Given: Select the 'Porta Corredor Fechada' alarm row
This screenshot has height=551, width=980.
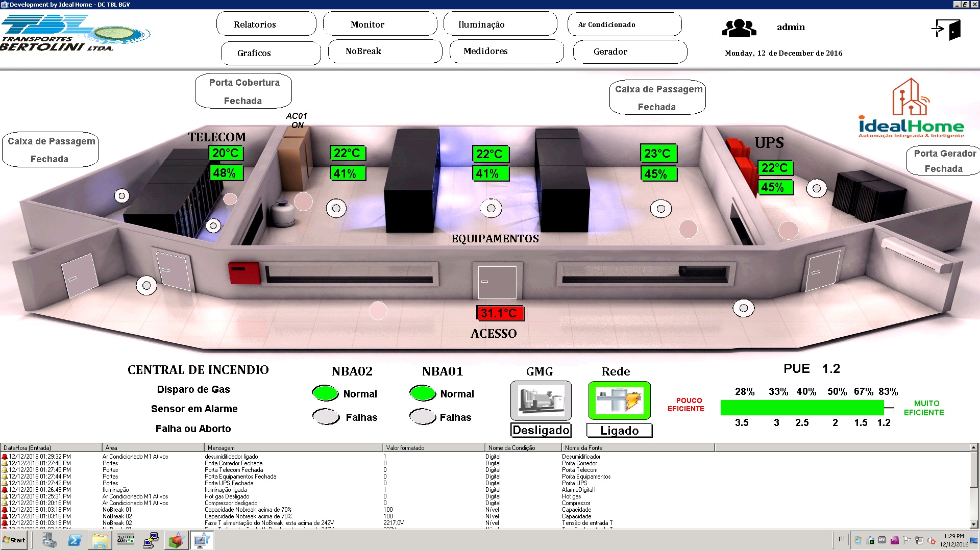Looking at the screenshot, I should (485, 463).
